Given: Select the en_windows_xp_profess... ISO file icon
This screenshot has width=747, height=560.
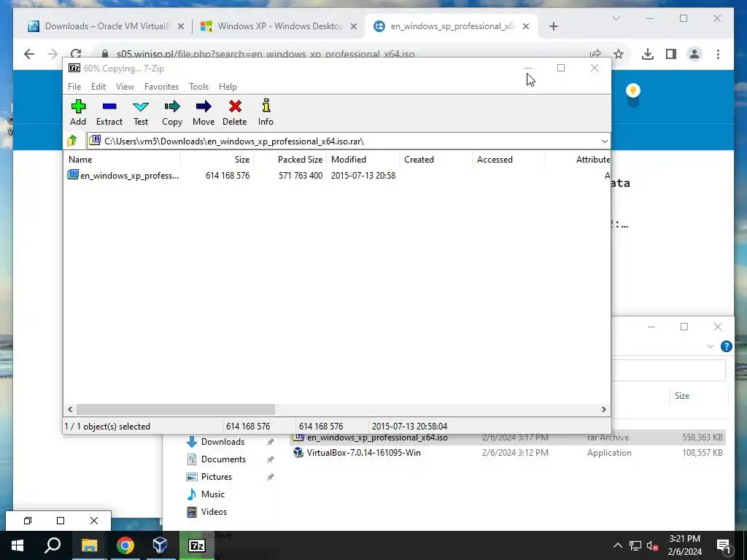Looking at the screenshot, I should (x=73, y=175).
